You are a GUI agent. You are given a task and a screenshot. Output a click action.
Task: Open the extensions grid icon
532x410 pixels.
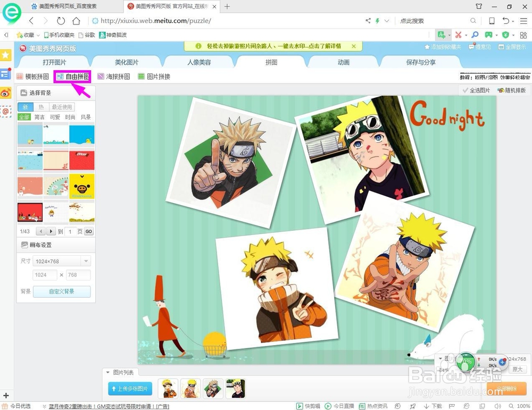coord(523,35)
